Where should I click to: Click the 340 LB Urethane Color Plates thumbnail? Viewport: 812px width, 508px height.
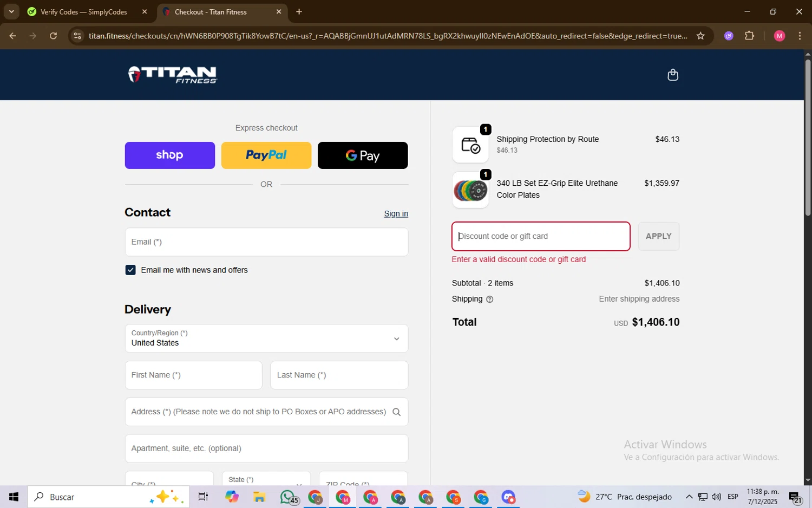coord(470,190)
